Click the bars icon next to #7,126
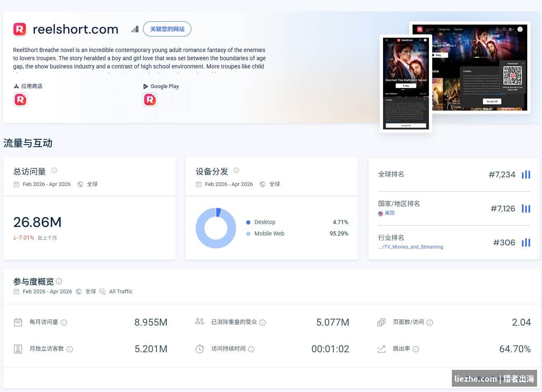The image size is (542, 392). click(x=526, y=209)
